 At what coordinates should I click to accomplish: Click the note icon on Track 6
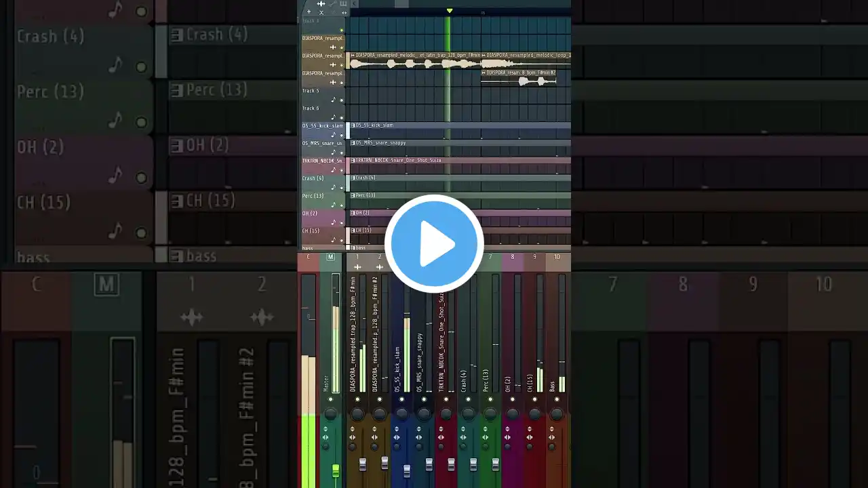(x=333, y=117)
